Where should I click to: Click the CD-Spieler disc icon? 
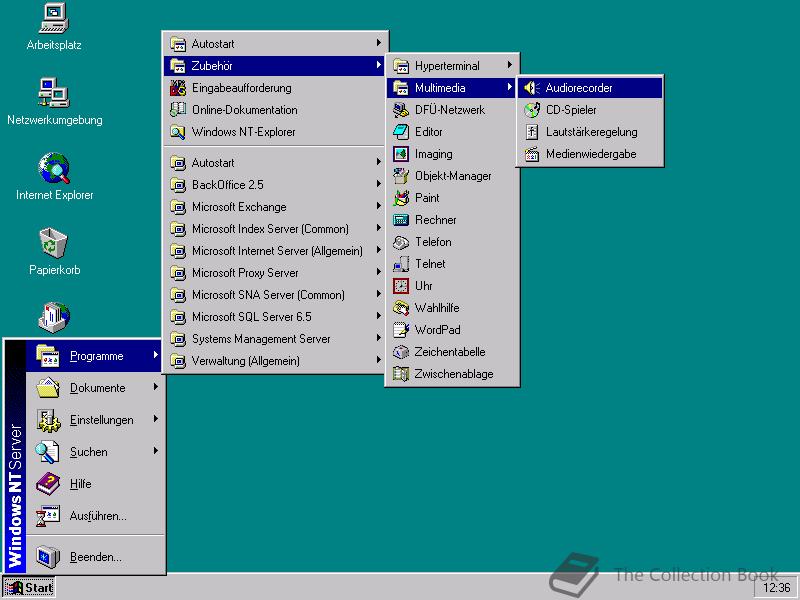pyautogui.click(x=532, y=110)
